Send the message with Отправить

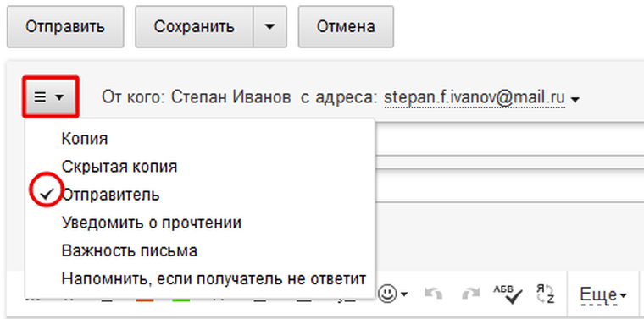(65, 26)
